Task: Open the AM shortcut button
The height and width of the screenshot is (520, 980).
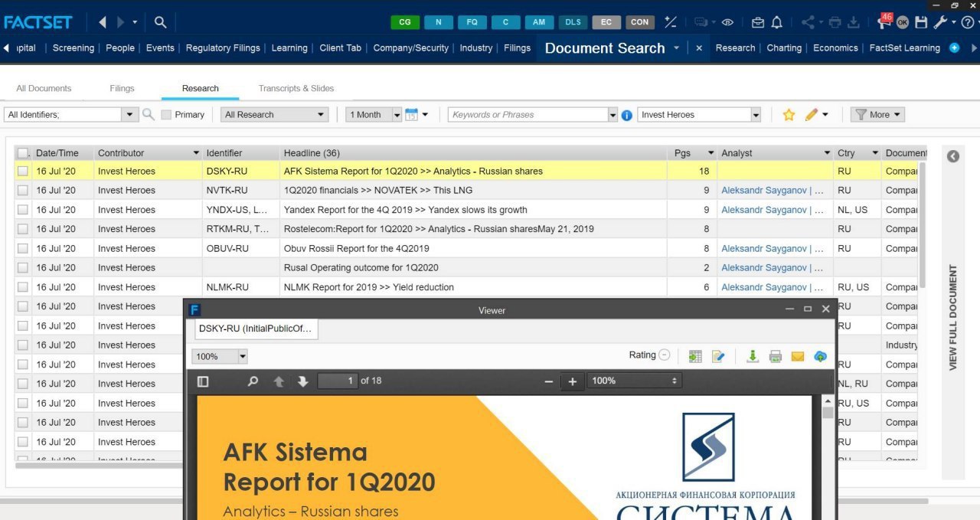Action: coord(539,22)
